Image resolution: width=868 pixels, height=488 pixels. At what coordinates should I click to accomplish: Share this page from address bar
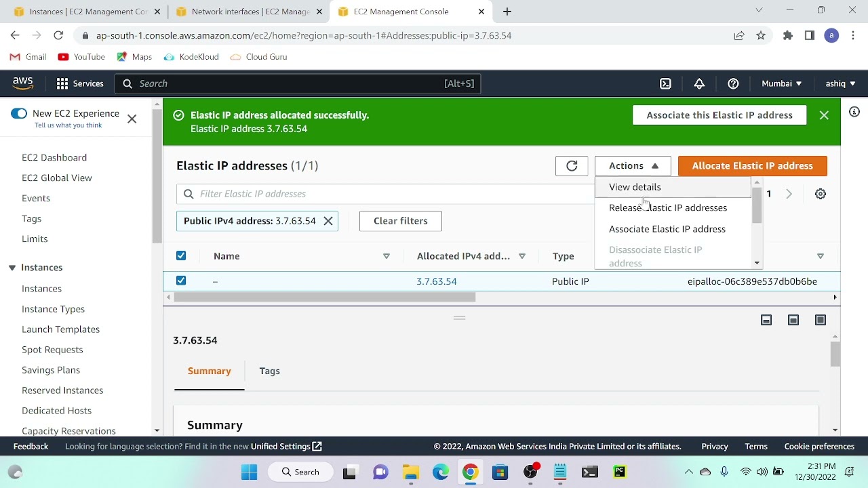pos(739,35)
